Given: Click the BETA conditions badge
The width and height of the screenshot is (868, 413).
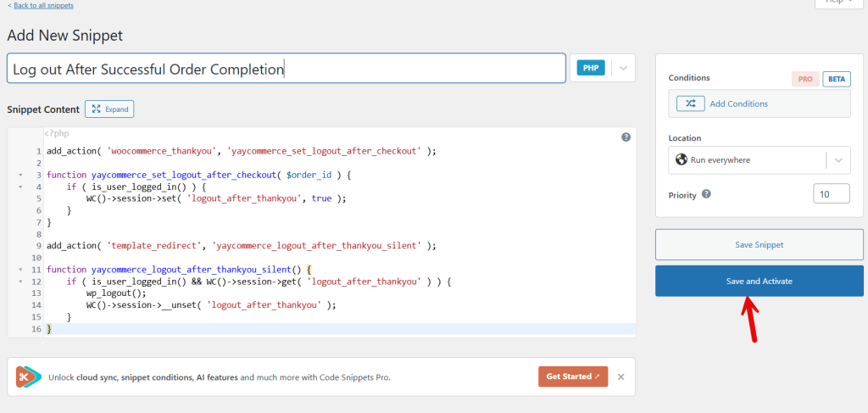Looking at the screenshot, I should click(837, 79).
